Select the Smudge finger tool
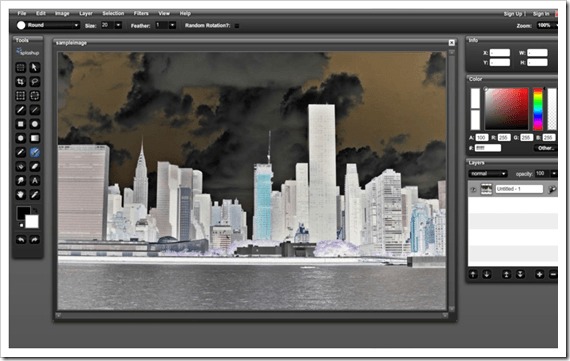The image size is (570, 361). pyautogui.click(x=21, y=181)
